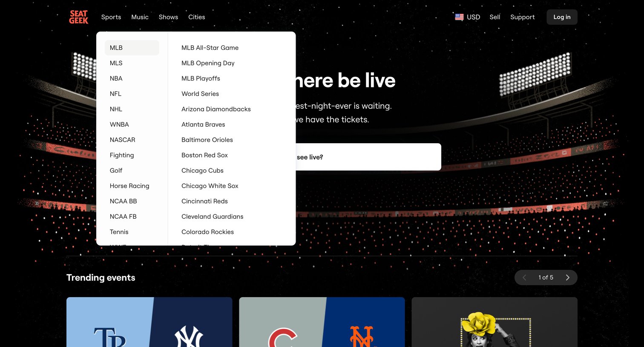Open the Music menu
Viewport: 644px width, 347px height.
140,17
